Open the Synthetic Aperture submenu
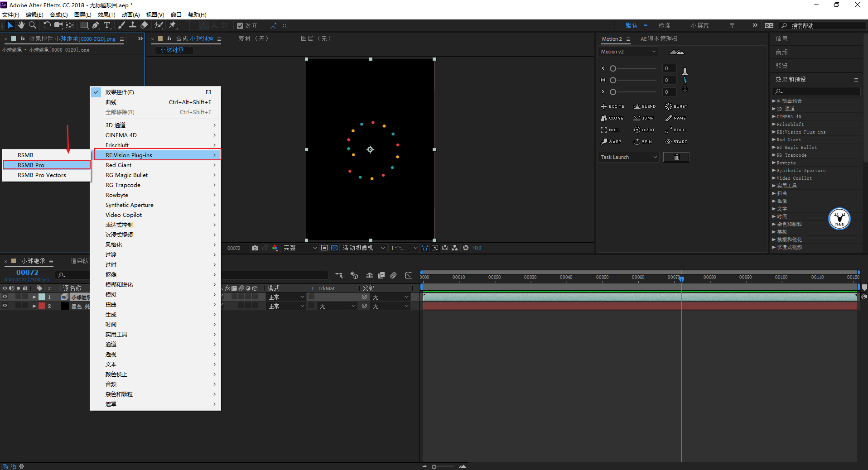The height and width of the screenshot is (470, 868). (155, 205)
